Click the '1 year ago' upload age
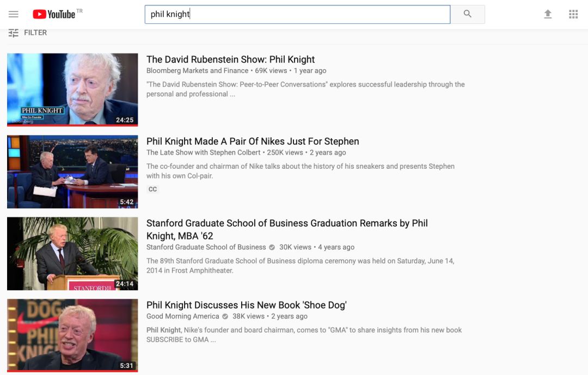 pos(310,71)
